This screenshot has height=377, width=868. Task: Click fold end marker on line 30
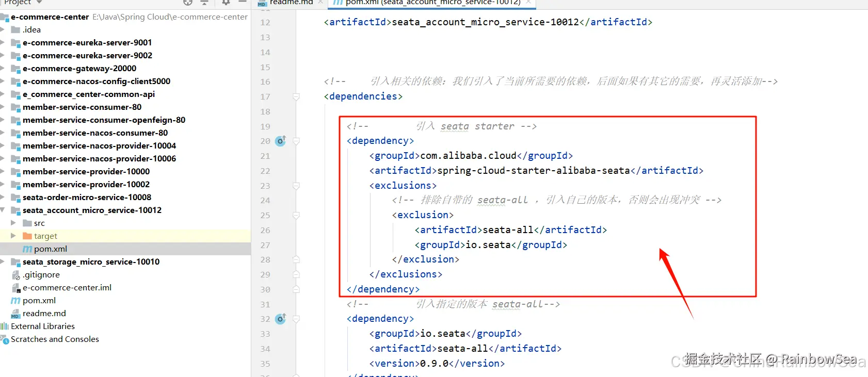pos(296,289)
